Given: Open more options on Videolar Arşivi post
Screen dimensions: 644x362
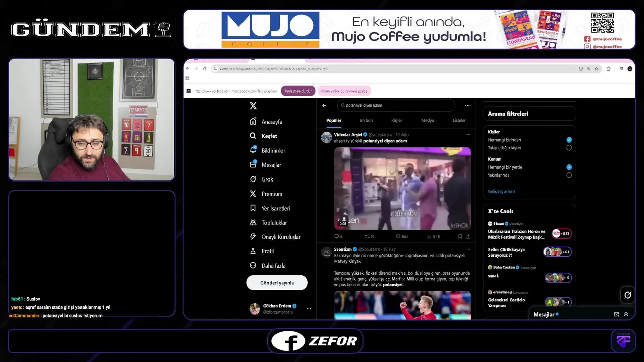Looking at the screenshot, I should 468,135.
